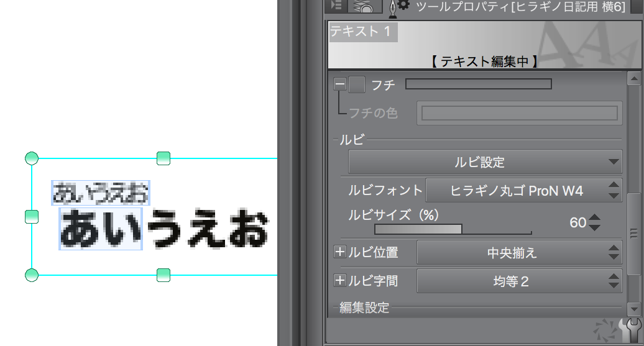Viewport: 644px width, 346px height.
Task: Click the reset-to-default spinner icon
Action: coord(605,331)
